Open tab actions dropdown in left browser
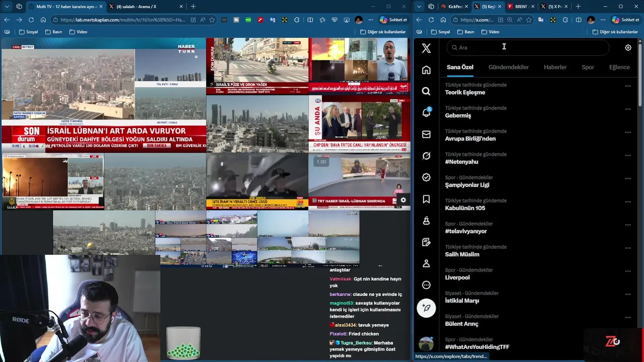 [7, 7]
